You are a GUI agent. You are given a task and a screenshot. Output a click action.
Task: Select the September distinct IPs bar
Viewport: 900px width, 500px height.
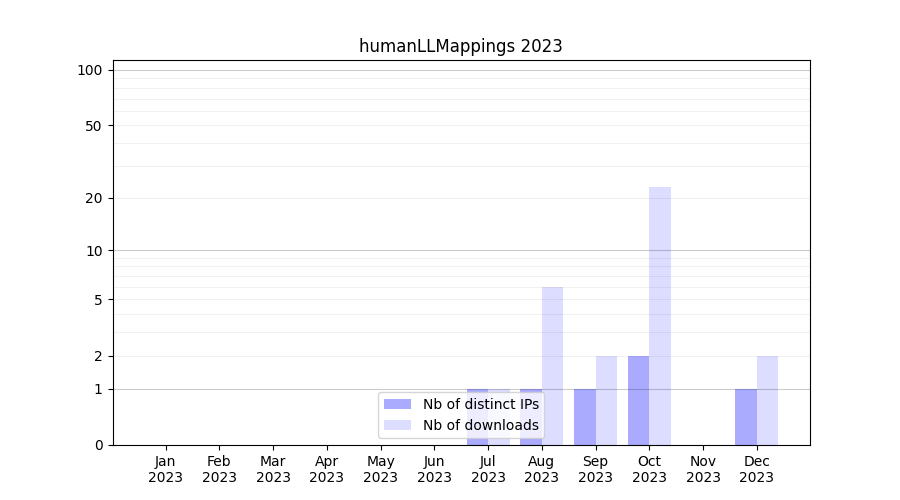[585, 416]
